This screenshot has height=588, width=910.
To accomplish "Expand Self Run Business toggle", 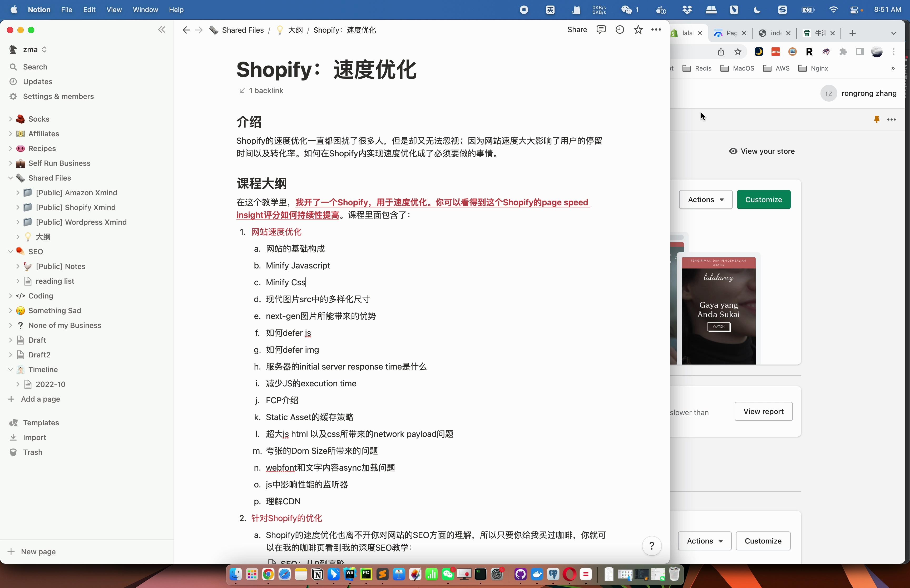I will point(10,163).
